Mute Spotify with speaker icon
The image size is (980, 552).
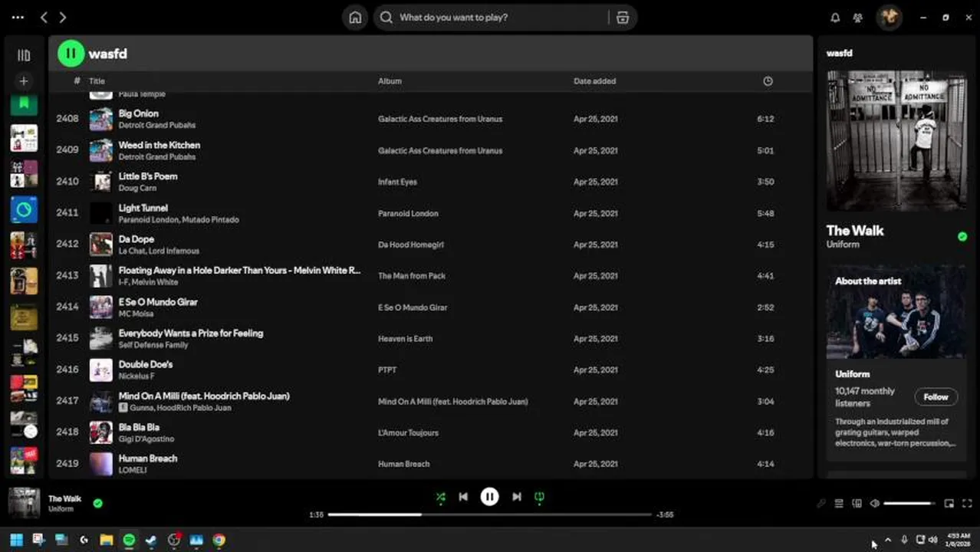[x=875, y=504]
